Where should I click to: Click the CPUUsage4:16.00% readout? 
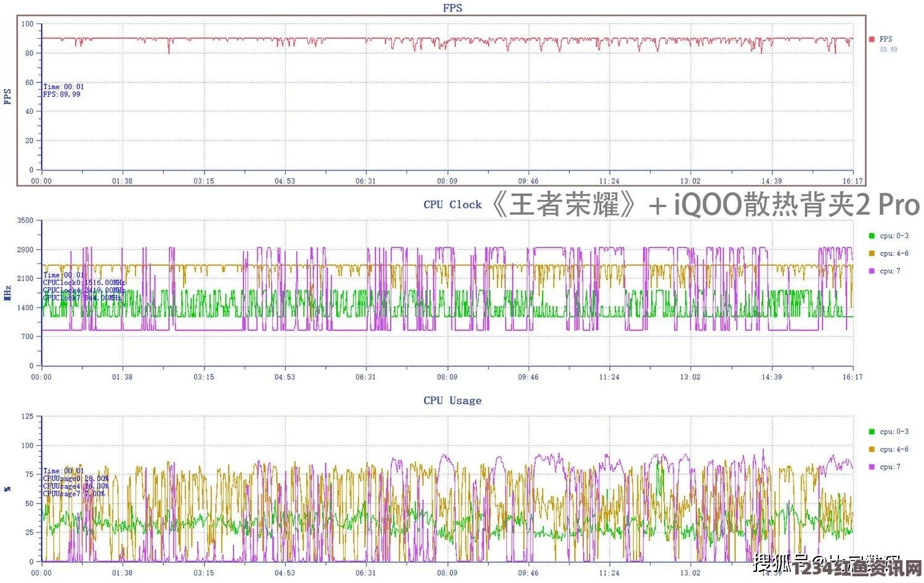(x=76, y=486)
